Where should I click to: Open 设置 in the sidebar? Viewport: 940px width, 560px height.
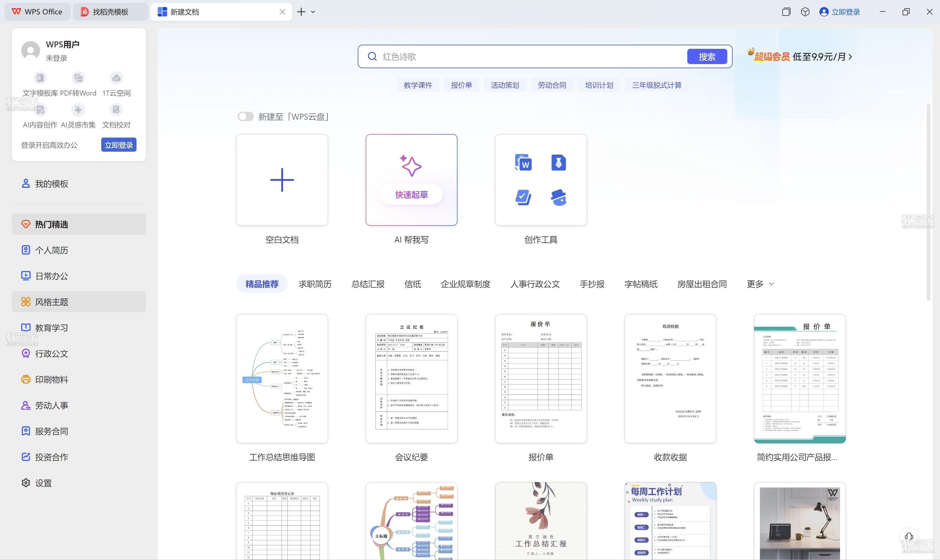(79, 483)
